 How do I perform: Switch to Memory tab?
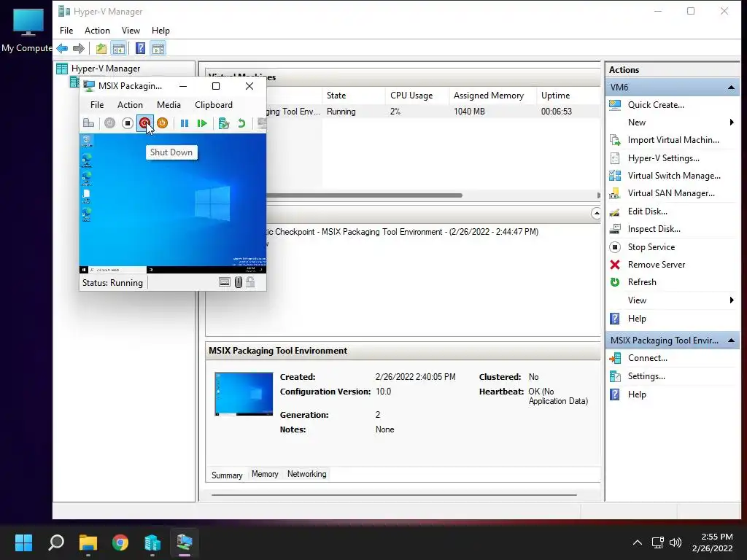[x=265, y=474]
